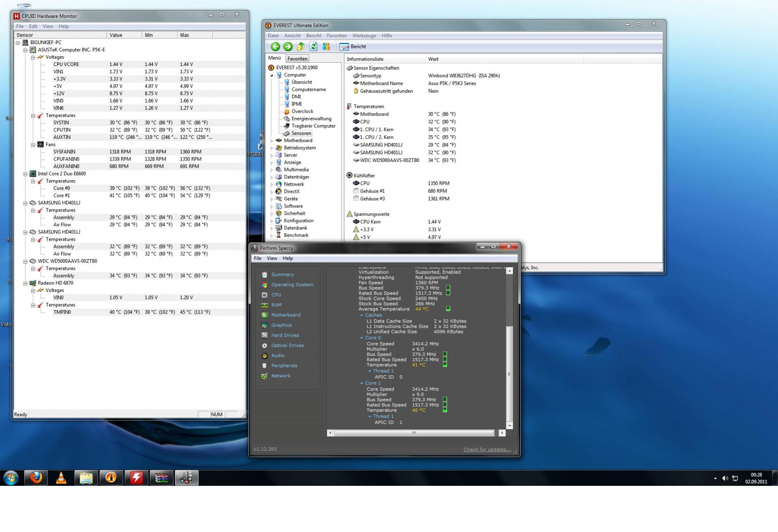Expand the Benchmark node in EVEREST tree

tap(272, 235)
